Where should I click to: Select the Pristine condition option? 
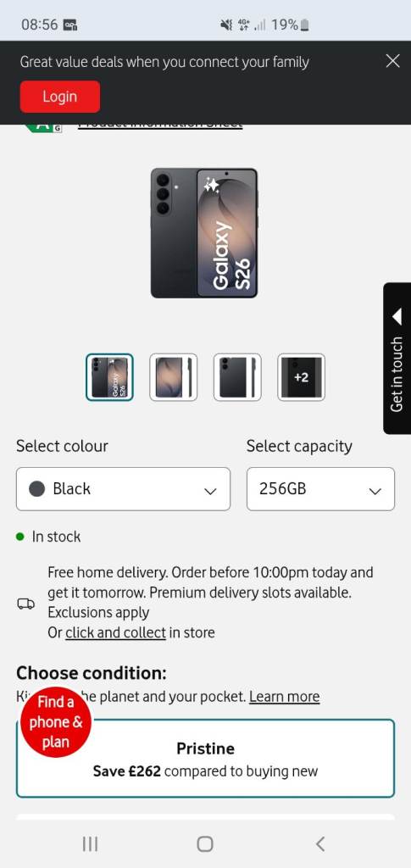205,759
